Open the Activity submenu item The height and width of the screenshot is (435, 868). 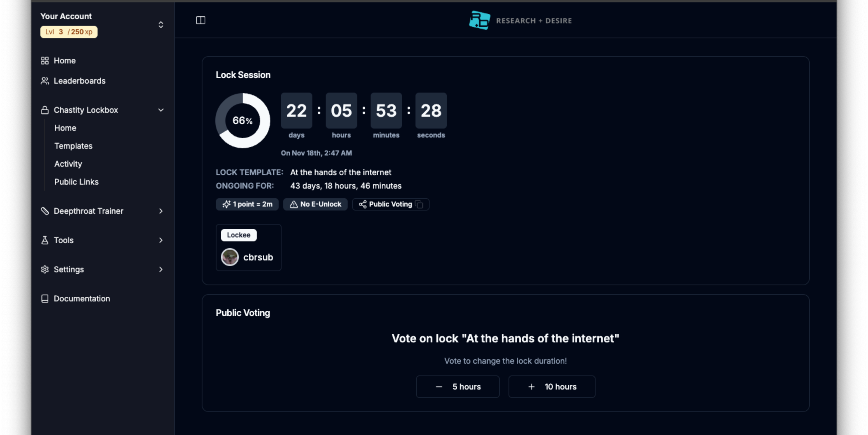coord(68,164)
